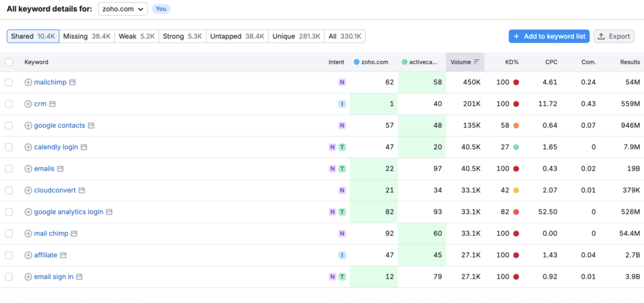Click plus icon next to emails

pos(28,168)
